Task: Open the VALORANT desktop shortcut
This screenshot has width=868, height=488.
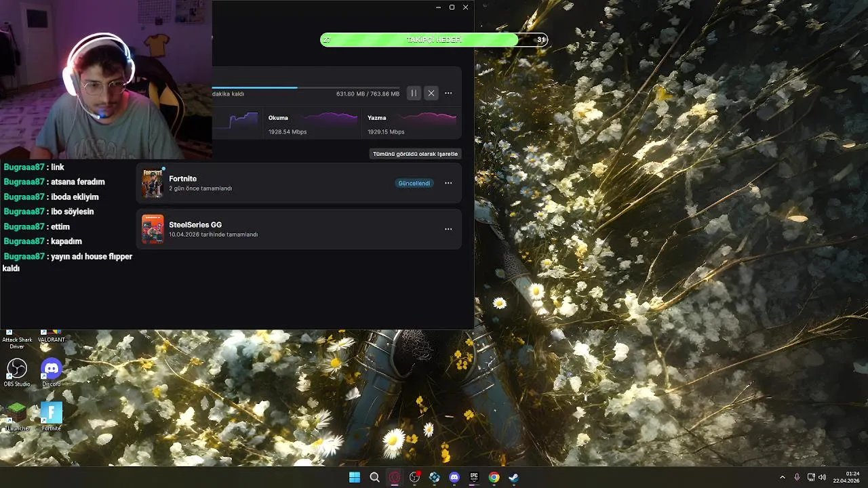Action: (x=52, y=336)
